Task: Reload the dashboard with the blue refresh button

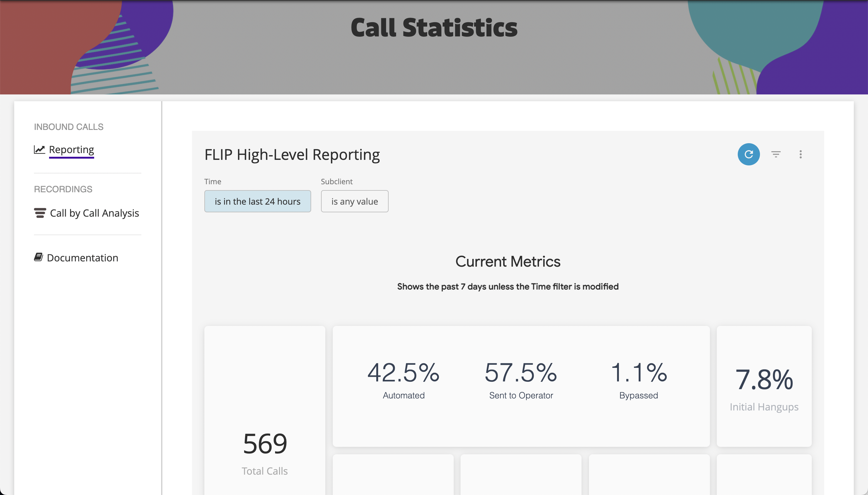Action: point(748,154)
